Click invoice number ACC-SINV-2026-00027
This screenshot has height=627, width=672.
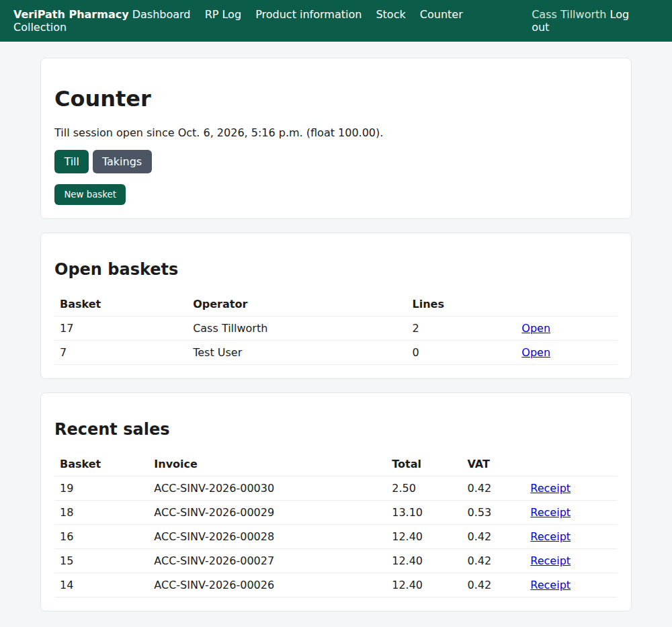click(214, 560)
